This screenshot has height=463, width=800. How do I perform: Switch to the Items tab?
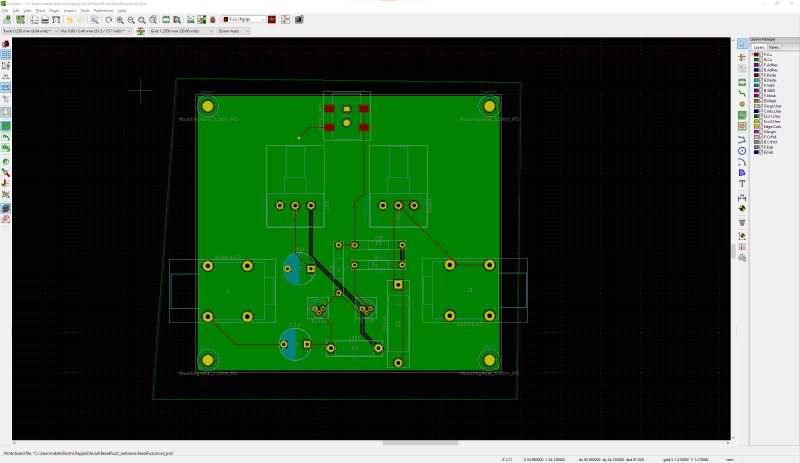tap(774, 47)
